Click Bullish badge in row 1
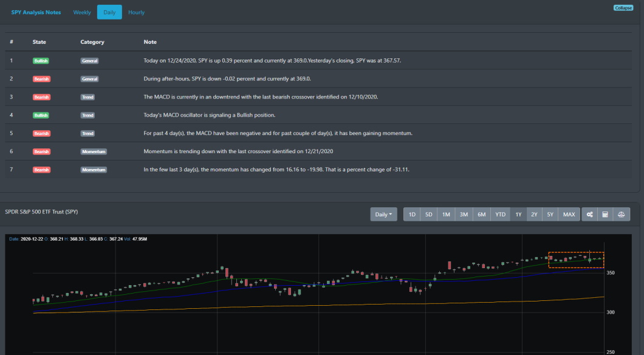This screenshot has height=355, width=644. (x=41, y=61)
